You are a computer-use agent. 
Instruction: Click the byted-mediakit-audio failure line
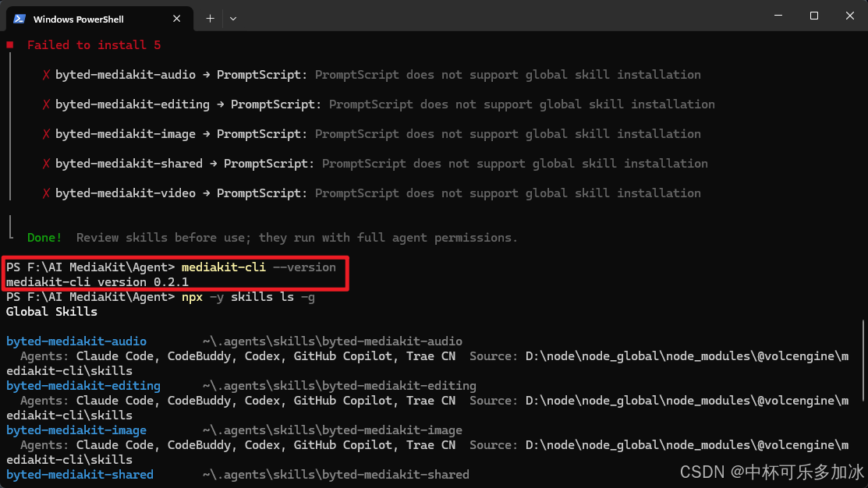click(x=371, y=75)
